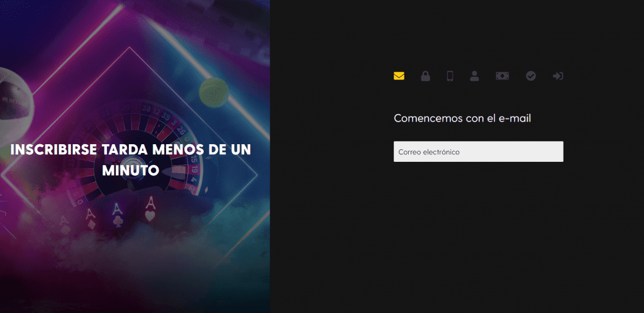Screen dimensions: 644x313
Task: Pick the center ace between diamonds and hearts
Action: point(117,214)
